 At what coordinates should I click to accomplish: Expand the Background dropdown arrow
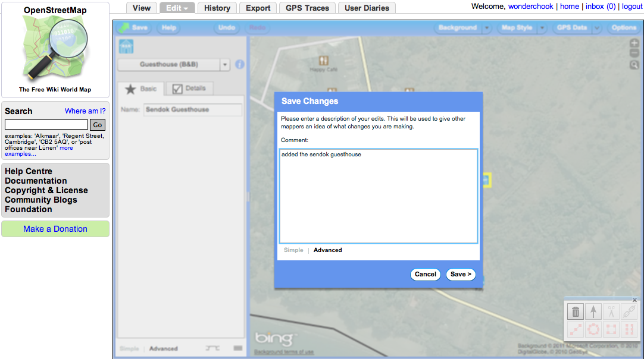click(x=487, y=28)
